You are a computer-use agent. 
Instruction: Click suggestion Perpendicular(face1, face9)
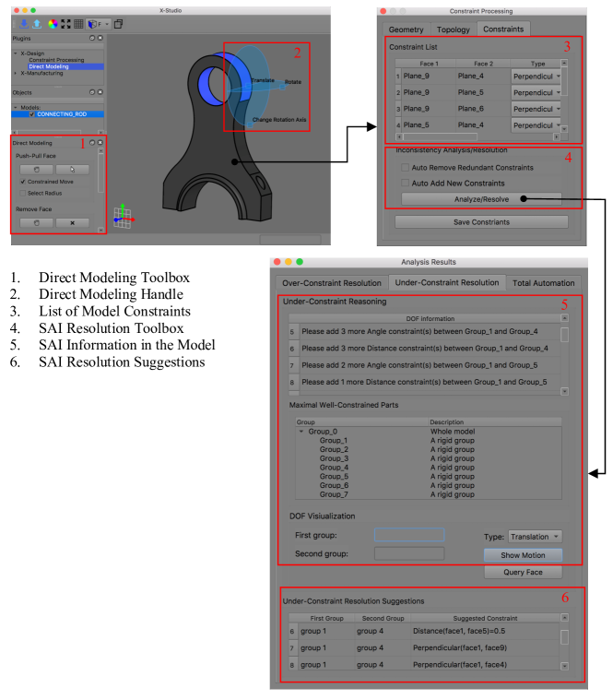point(460,647)
